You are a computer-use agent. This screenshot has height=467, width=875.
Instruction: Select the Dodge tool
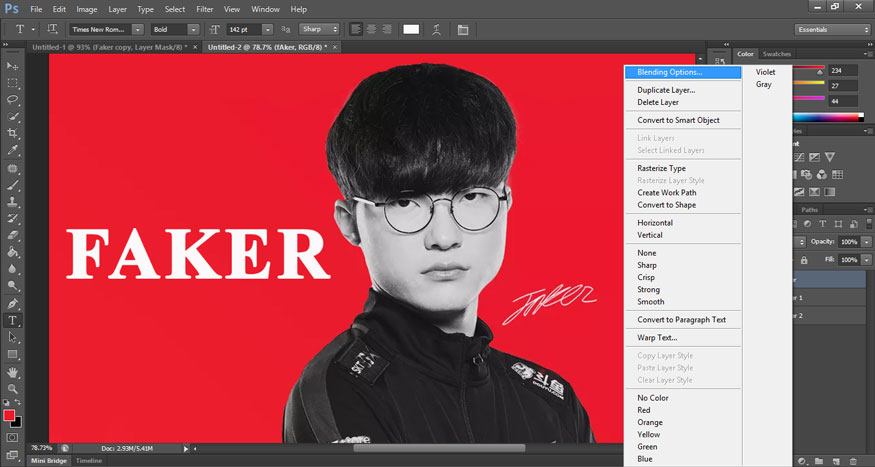[12, 286]
